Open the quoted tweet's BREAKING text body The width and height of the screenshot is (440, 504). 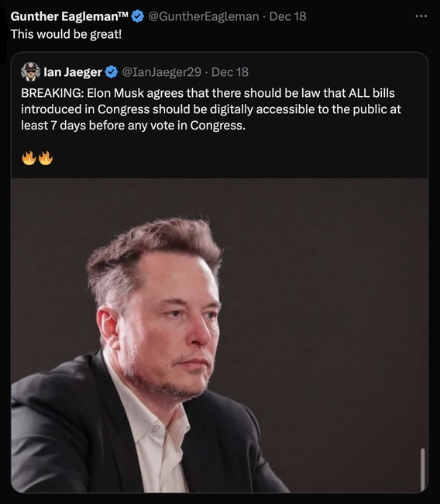pyautogui.click(x=211, y=109)
